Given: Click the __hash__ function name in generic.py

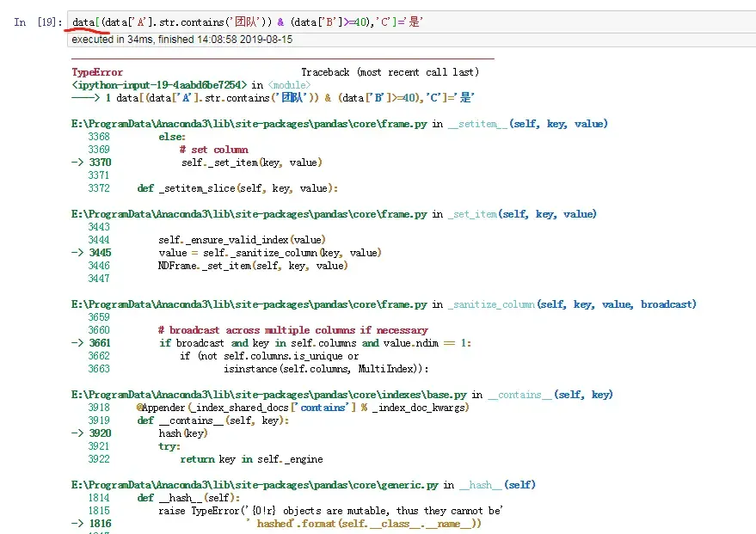Looking at the screenshot, I should click(x=480, y=485).
